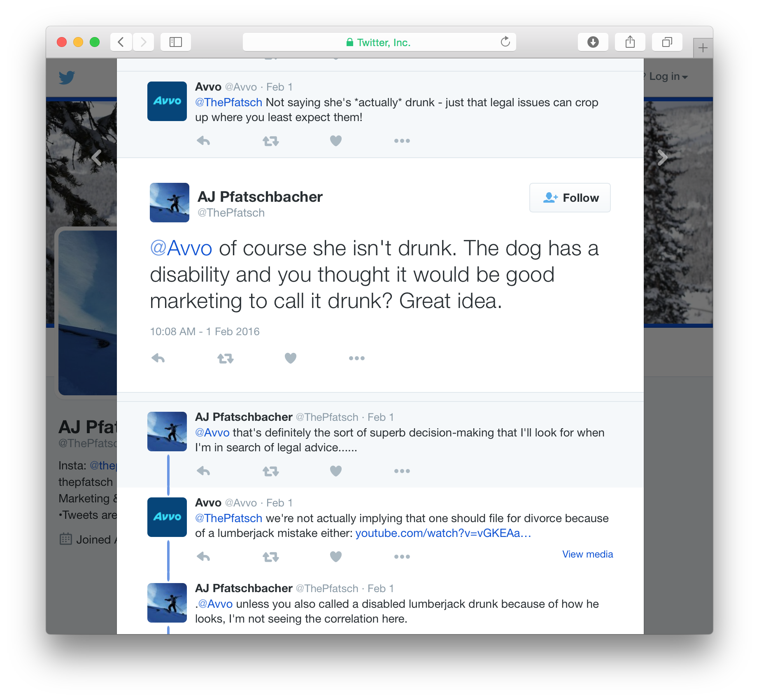Viewport: 759px width, 700px height.
Task: Click AJ's avatar on the main tweet
Action: [170, 203]
